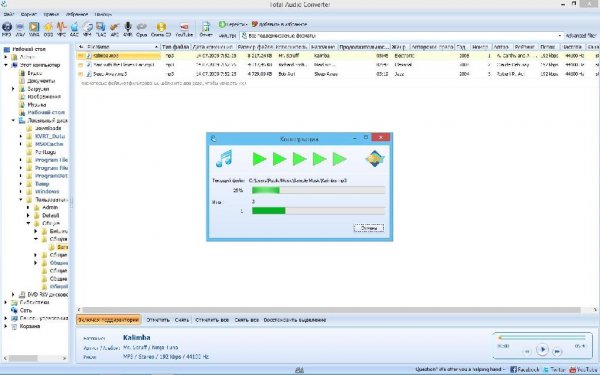Click the This Computer tree icon
This screenshot has height=375, width=600.
15,65
